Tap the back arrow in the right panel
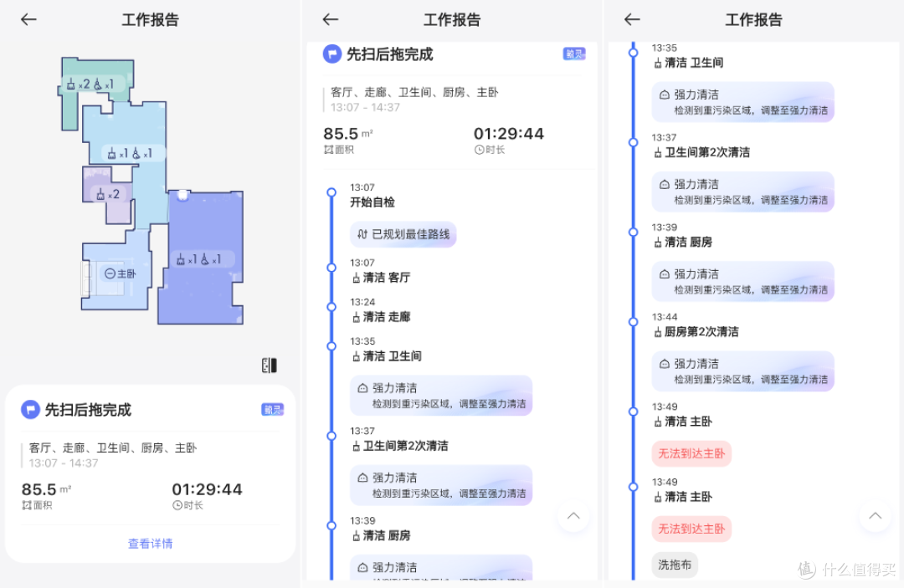The image size is (904, 588). pos(632,19)
